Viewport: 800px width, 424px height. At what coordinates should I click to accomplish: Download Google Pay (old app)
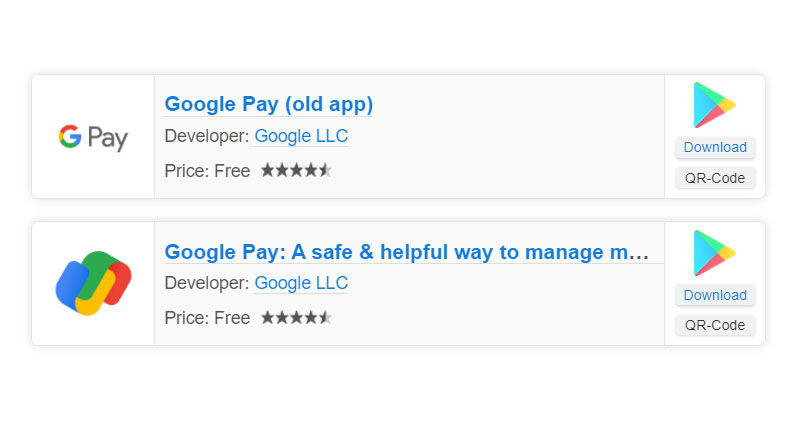[x=715, y=148]
